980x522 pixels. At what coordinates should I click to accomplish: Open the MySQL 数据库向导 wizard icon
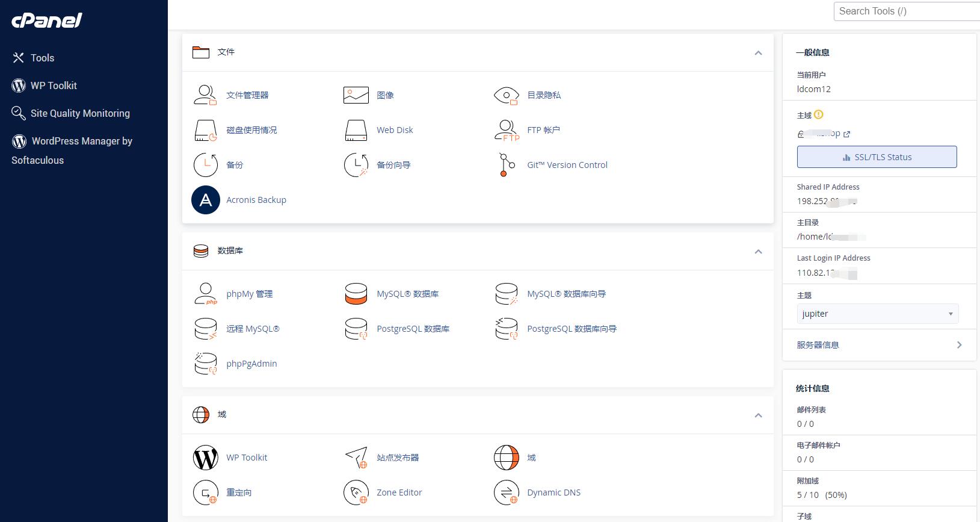(x=506, y=294)
